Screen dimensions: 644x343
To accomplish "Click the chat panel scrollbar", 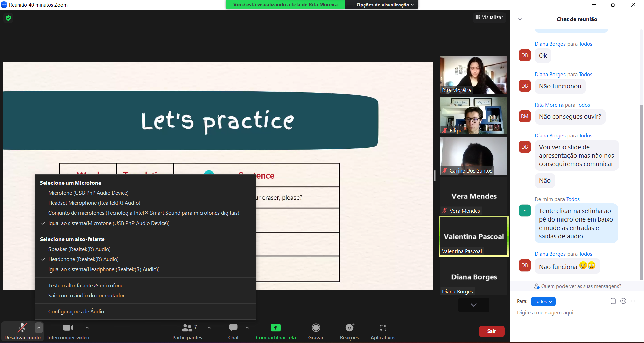I will (641, 192).
